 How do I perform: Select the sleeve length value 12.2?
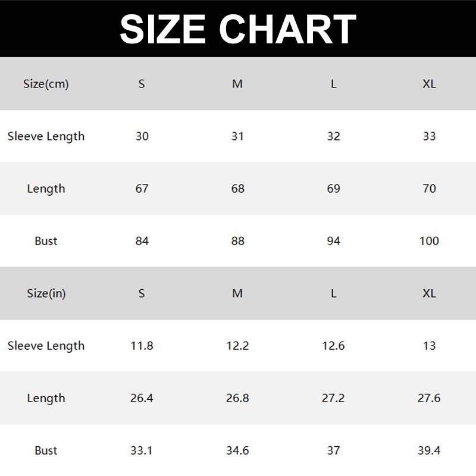237,346
